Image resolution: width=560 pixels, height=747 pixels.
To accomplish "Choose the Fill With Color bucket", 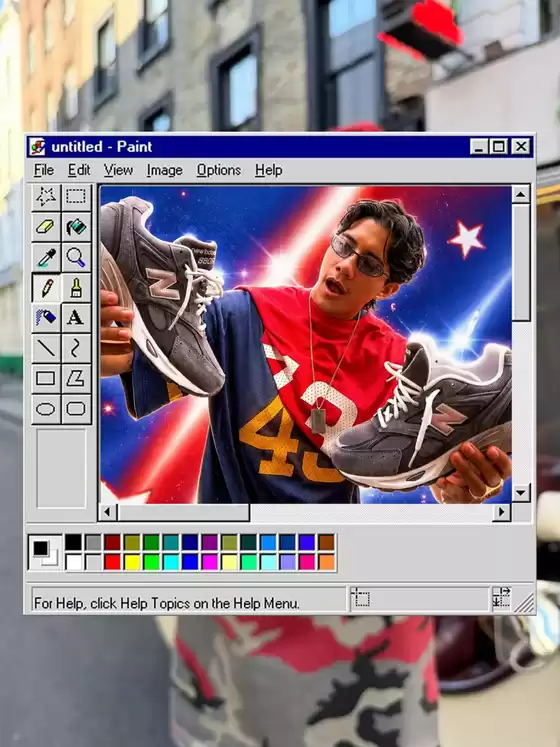I will click(76, 227).
